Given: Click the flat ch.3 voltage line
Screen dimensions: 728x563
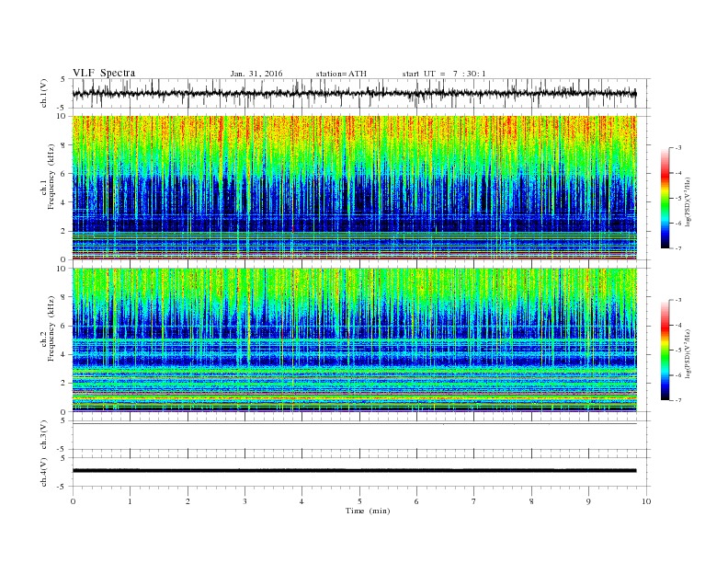Looking at the screenshot, I should click(354, 424).
